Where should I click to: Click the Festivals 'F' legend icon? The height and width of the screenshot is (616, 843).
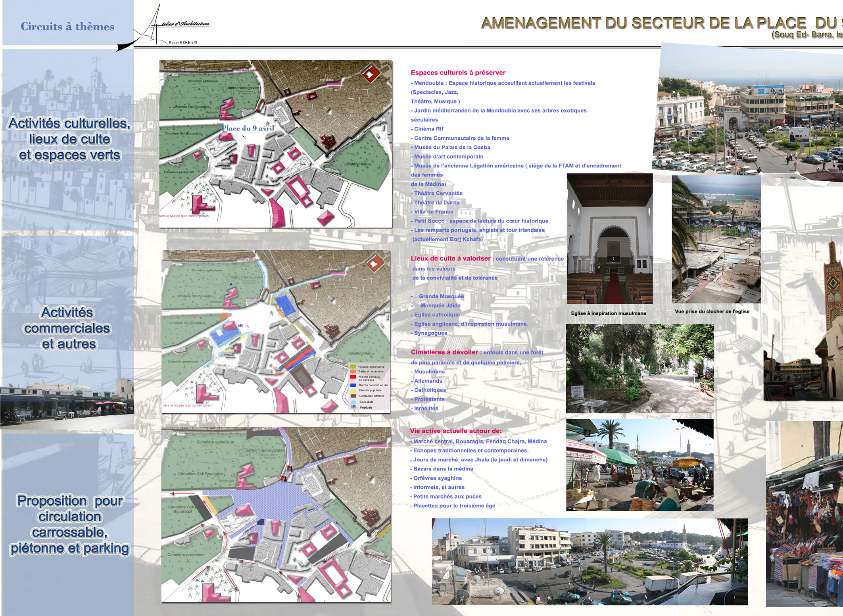(x=353, y=407)
